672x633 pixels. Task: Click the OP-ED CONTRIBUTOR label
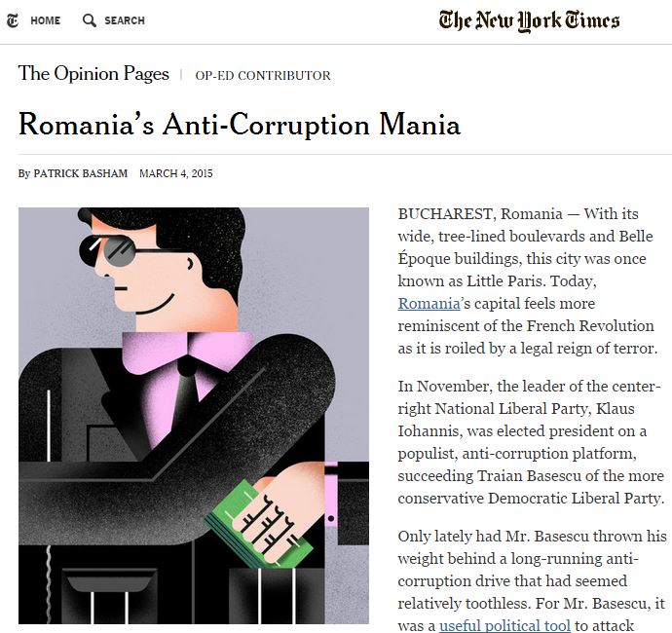click(x=263, y=75)
